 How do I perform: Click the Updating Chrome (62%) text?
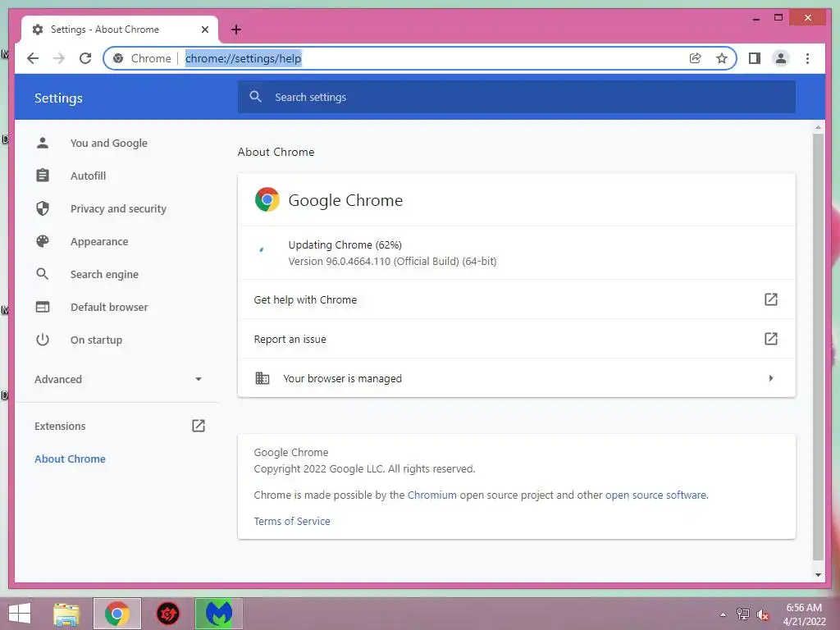coord(345,244)
